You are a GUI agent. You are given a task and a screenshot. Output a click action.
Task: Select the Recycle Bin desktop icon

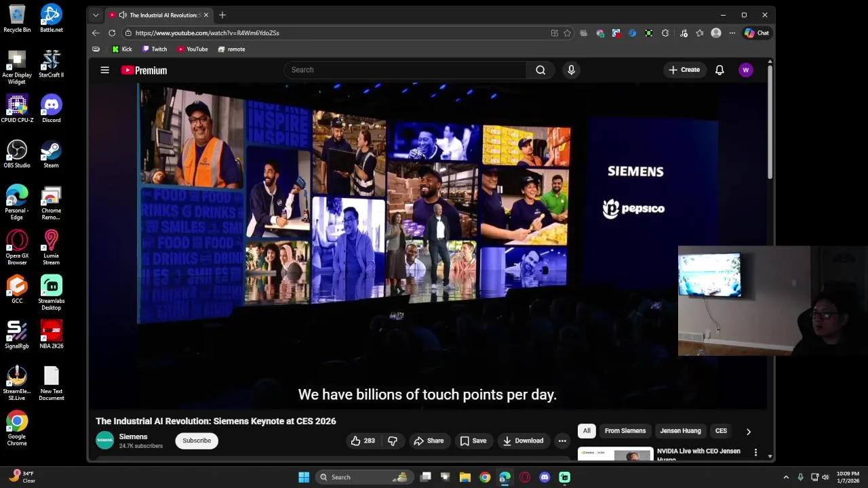click(x=17, y=19)
